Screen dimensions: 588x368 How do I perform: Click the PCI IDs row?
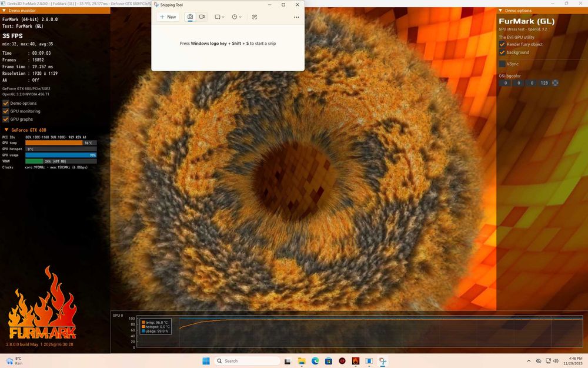pos(44,137)
